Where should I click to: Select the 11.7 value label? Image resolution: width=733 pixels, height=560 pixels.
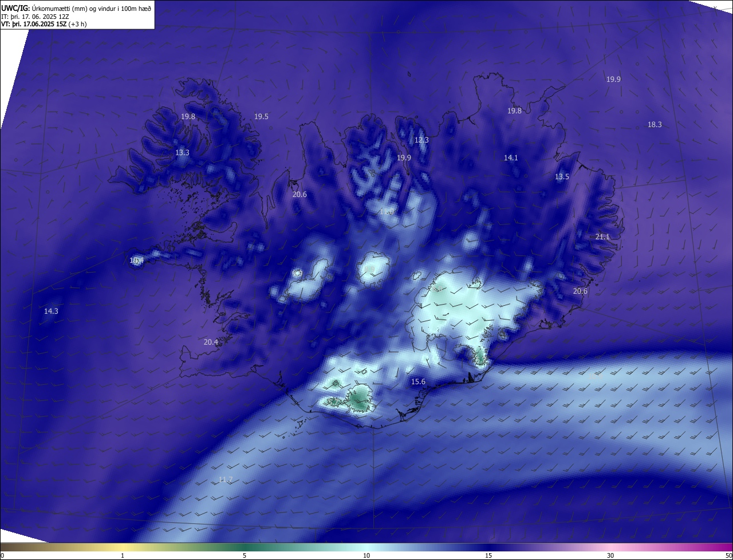(226, 480)
